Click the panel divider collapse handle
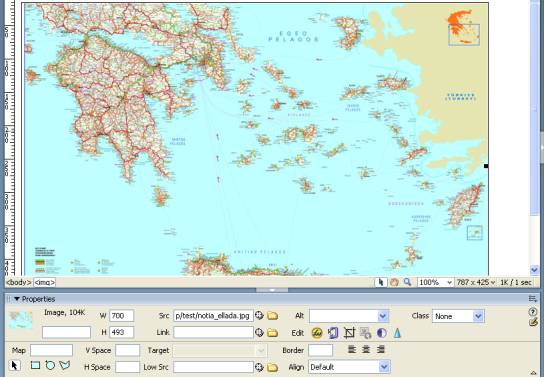The image size is (544, 377). click(x=272, y=290)
